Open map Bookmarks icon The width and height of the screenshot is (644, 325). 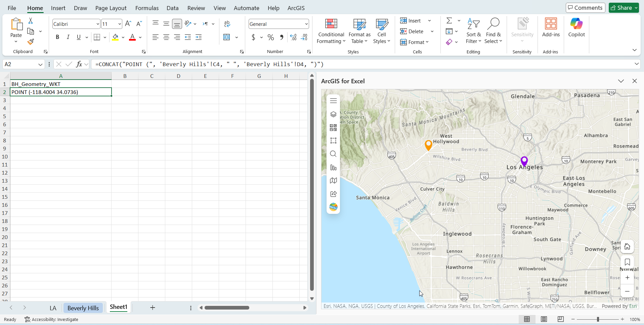tap(627, 262)
